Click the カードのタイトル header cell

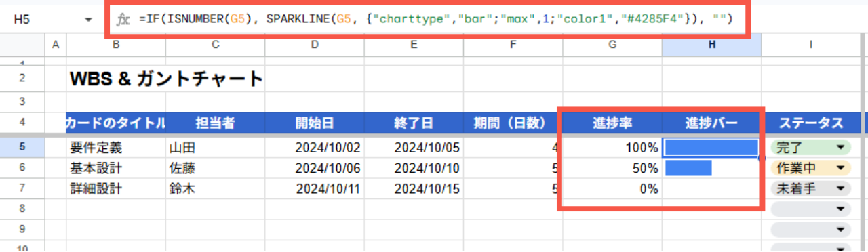[116, 123]
